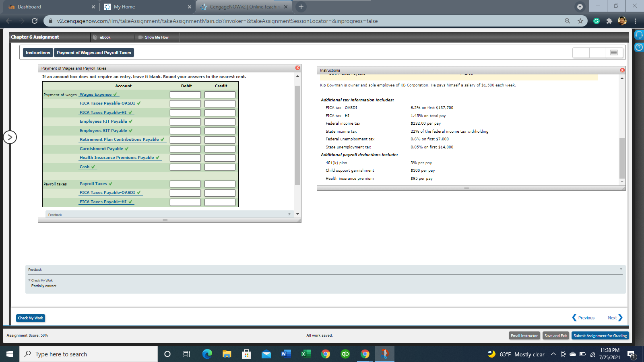The image size is (644, 362).
Task: Click the Debit field for Wages Expense
Action: pos(185,95)
